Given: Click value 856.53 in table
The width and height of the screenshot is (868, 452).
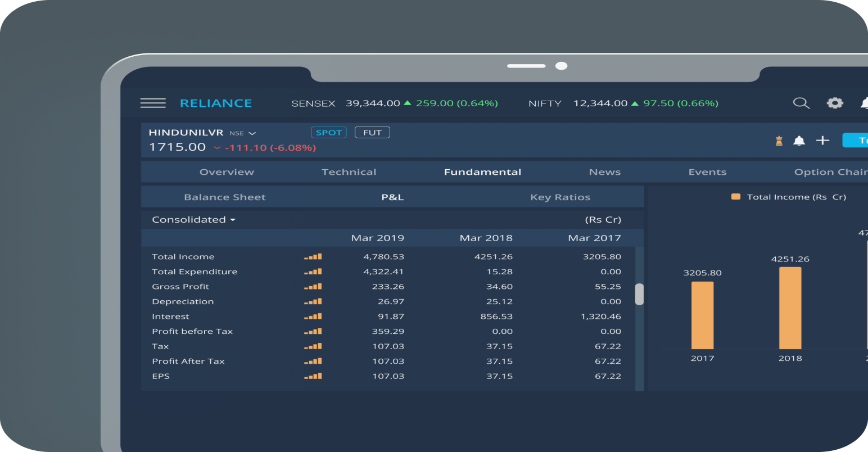Looking at the screenshot, I should click(496, 317).
